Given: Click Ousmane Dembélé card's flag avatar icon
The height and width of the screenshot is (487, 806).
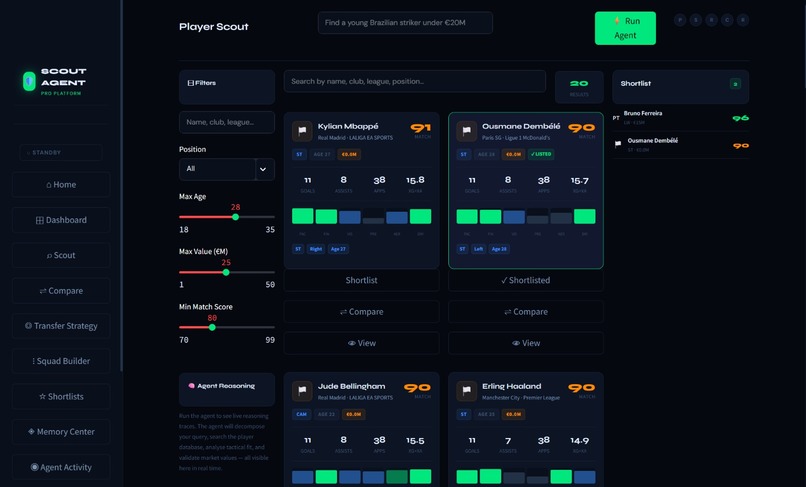Looking at the screenshot, I should (x=467, y=131).
